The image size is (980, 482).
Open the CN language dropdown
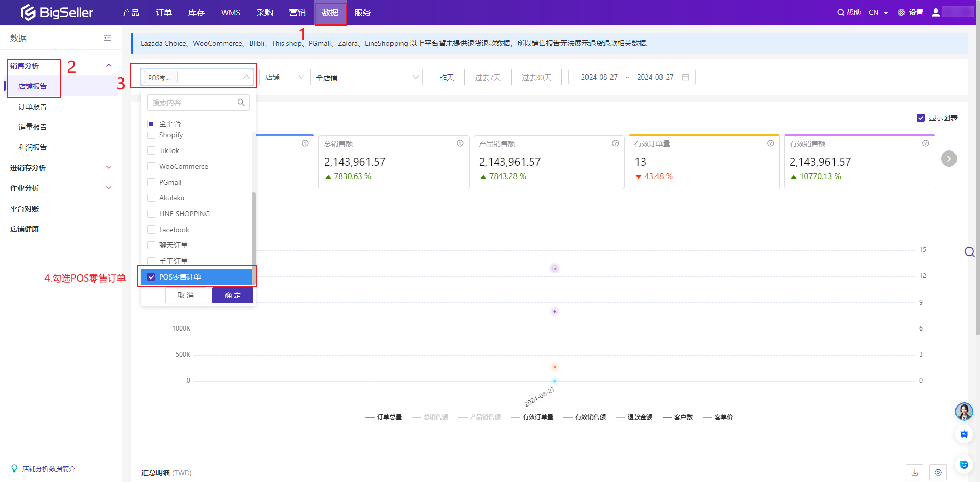(x=878, y=12)
